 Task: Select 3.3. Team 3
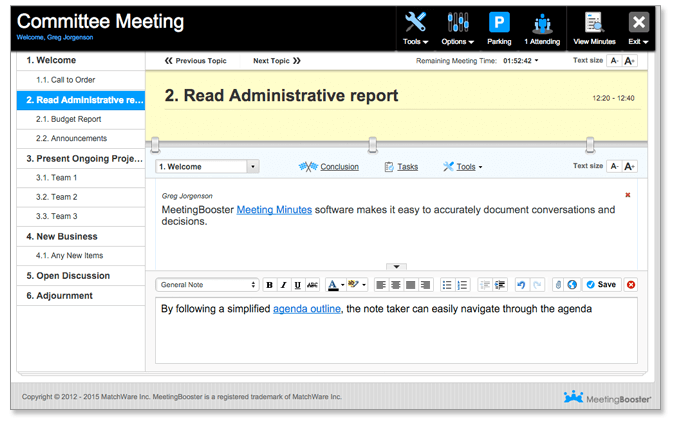point(81,216)
